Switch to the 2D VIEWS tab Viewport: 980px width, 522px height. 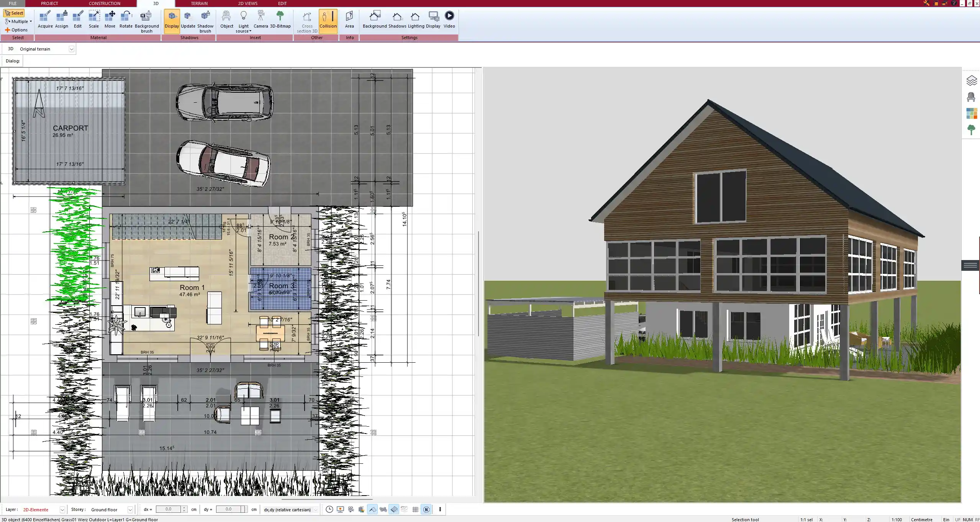coord(247,3)
